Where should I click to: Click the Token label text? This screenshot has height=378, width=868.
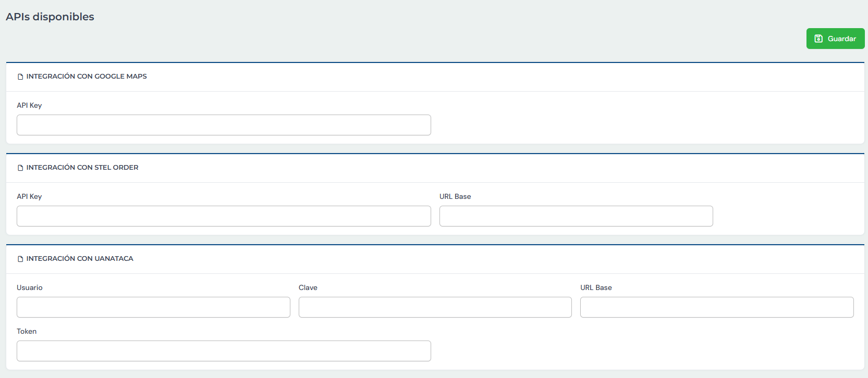27,331
